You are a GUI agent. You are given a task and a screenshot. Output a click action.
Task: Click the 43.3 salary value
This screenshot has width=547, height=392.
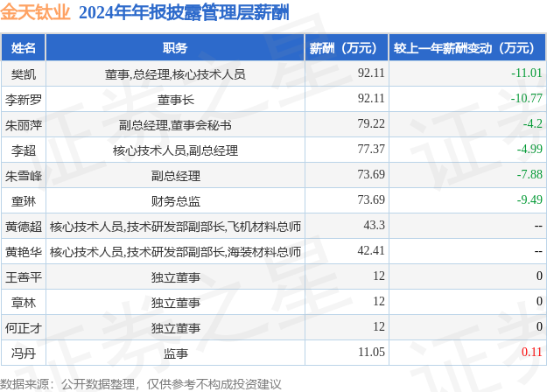[374, 225]
